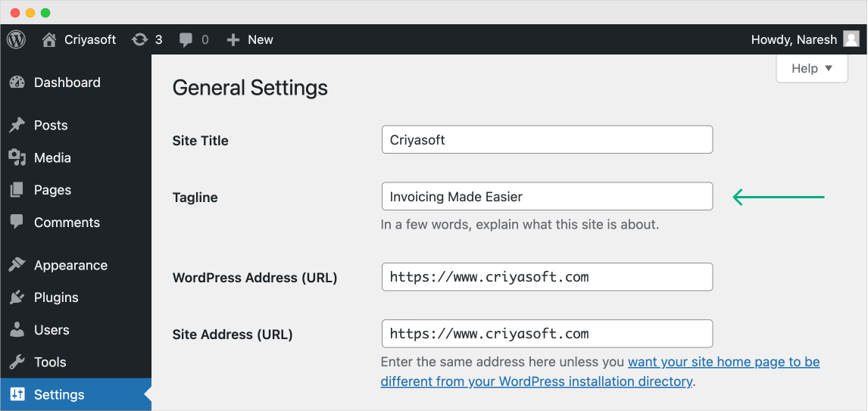868x411 pixels.
Task: Click the tagline hint 'In a few words'
Action: [x=520, y=225]
